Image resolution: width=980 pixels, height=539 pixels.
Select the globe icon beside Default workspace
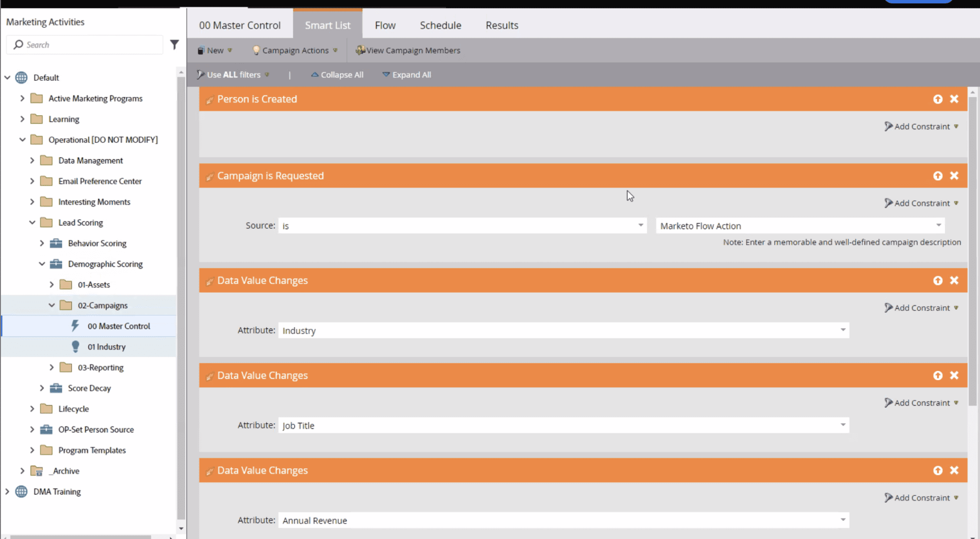[x=21, y=77]
